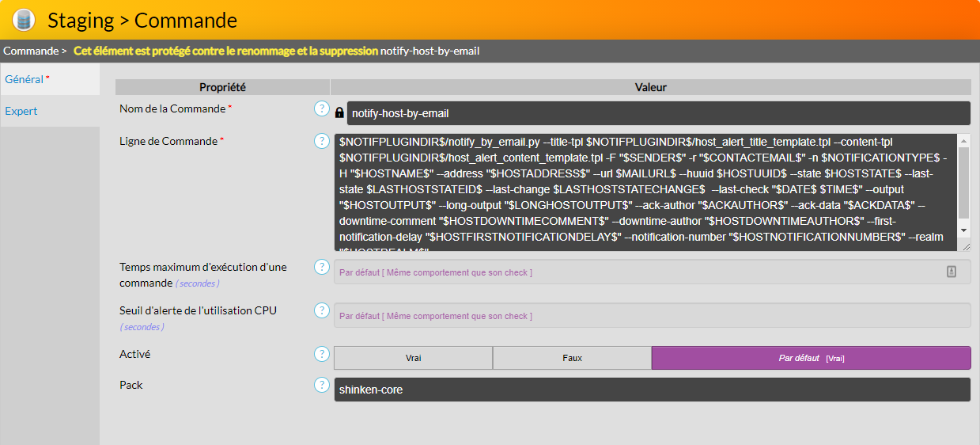This screenshot has height=445, width=980.
Task: Set Activé to Faux
Action: [x=572, y=358]
